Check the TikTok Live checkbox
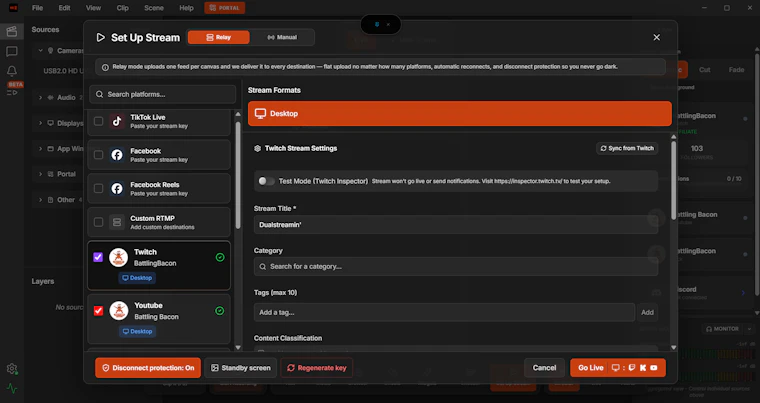The width and height of the screenshot is (760, 403). 98,121
